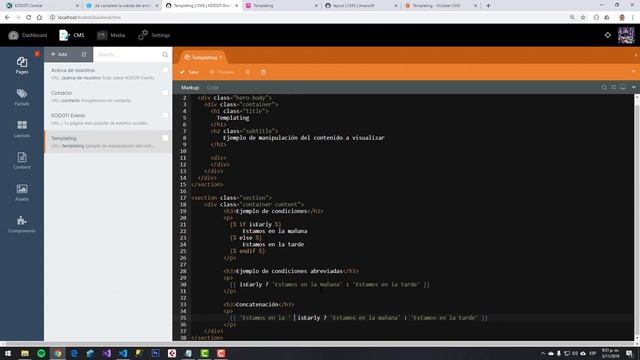Open the Content icon in the sidebar
Image resolution: width=640 pixels, height=360 pixels.
(x=22, y=160)
